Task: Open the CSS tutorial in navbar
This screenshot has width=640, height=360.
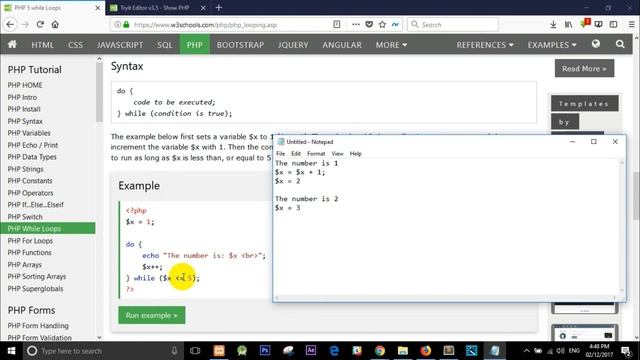Action: 75,44
